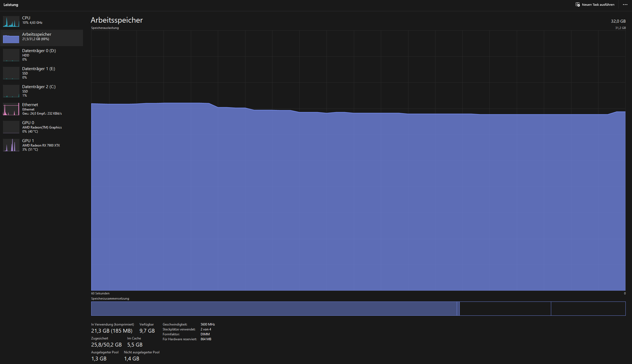This screenshot has width=632, height=364.
Task: Click Neuen Task ausführen button text
Action: [598, 5]
